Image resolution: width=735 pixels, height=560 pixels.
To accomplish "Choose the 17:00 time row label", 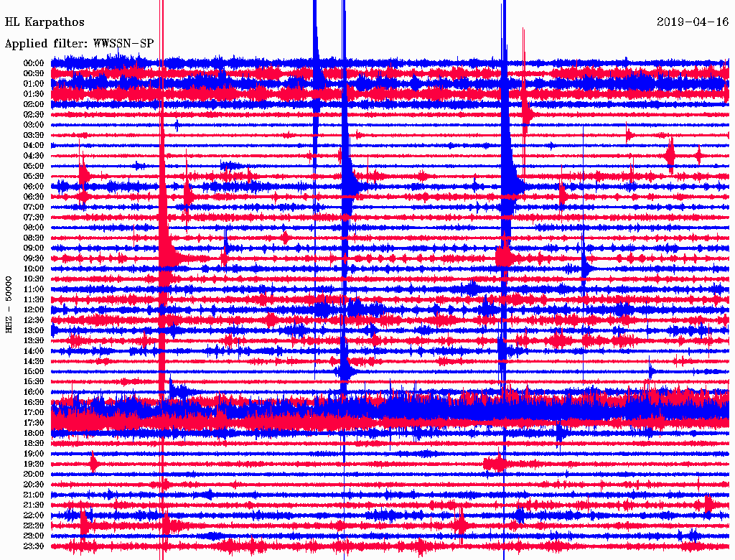I will [x=34, y=413].
